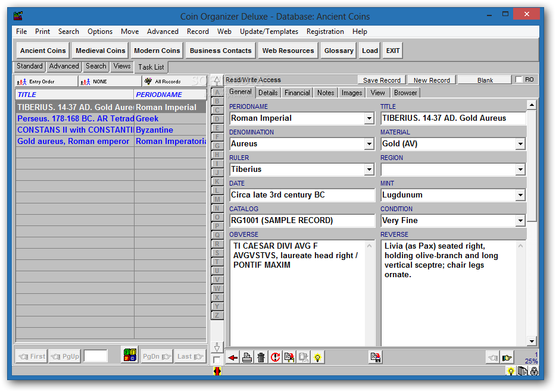Open the Task List tab
The image size is (556, 392).
click(x=151, y=67)
